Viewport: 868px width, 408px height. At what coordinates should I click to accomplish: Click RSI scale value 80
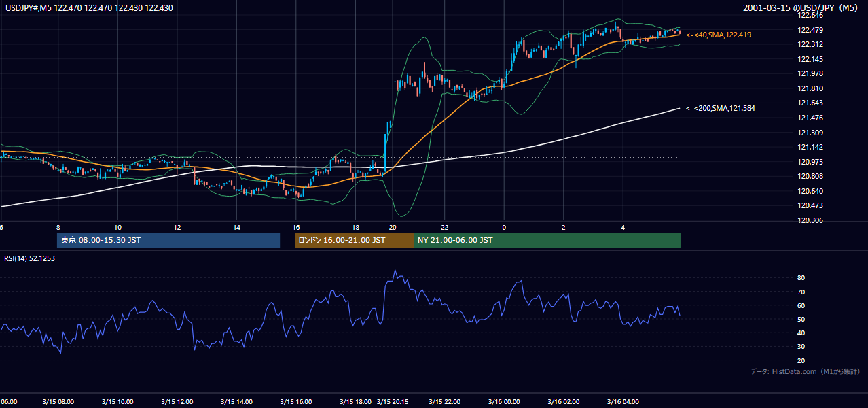[x=801, y=278]
